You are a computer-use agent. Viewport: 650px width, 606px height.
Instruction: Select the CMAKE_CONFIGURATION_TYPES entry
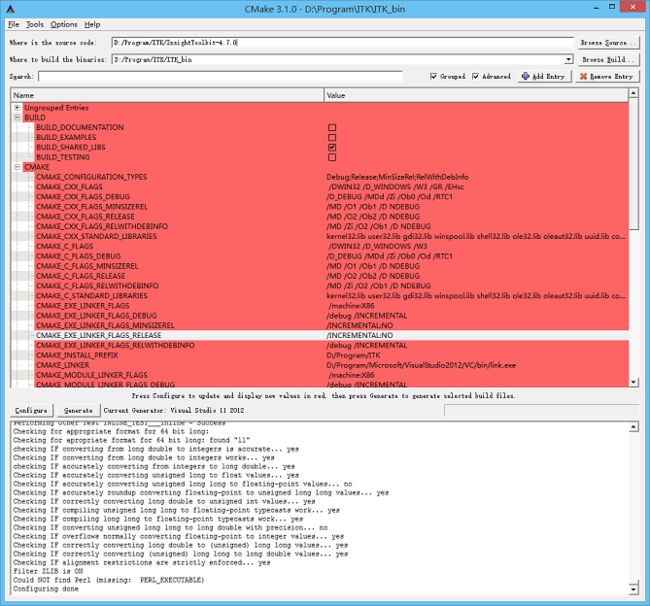tap(91, 177)
